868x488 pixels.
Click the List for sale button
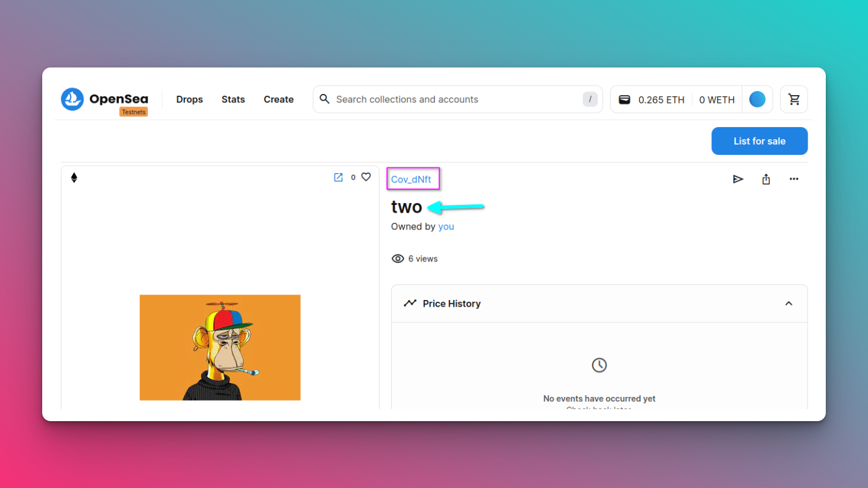[x=759, y=141]
